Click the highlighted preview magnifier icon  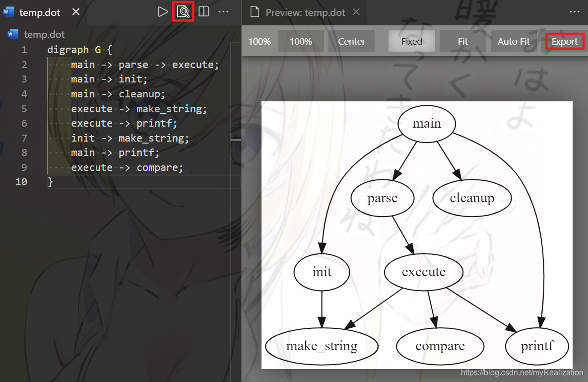click(x=183, y=11)
